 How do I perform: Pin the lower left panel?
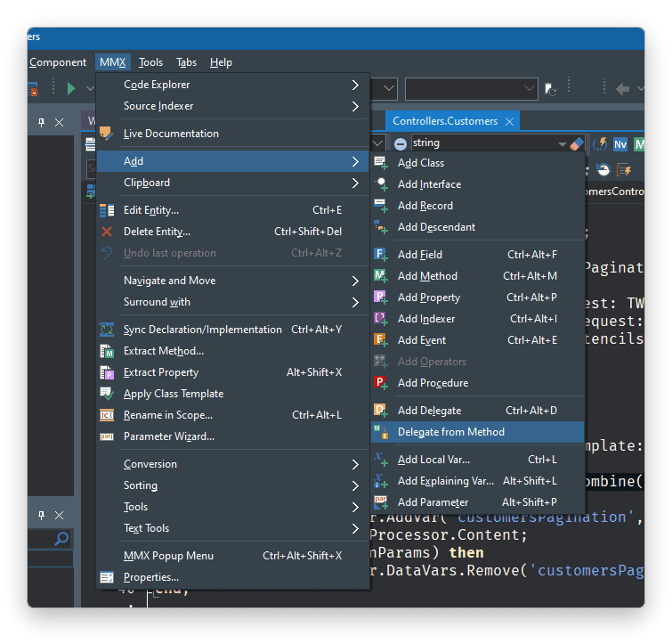click(x=41, y=515)
